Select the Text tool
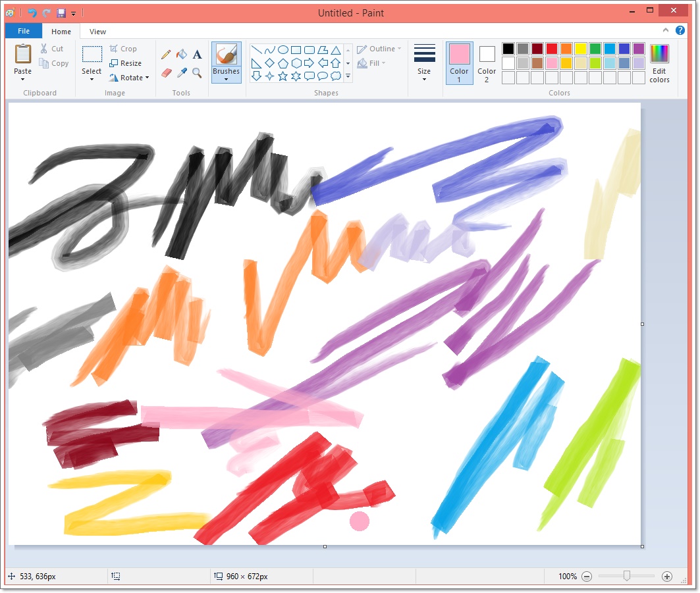The image size is (700, 593). click(x=197, y=54)
